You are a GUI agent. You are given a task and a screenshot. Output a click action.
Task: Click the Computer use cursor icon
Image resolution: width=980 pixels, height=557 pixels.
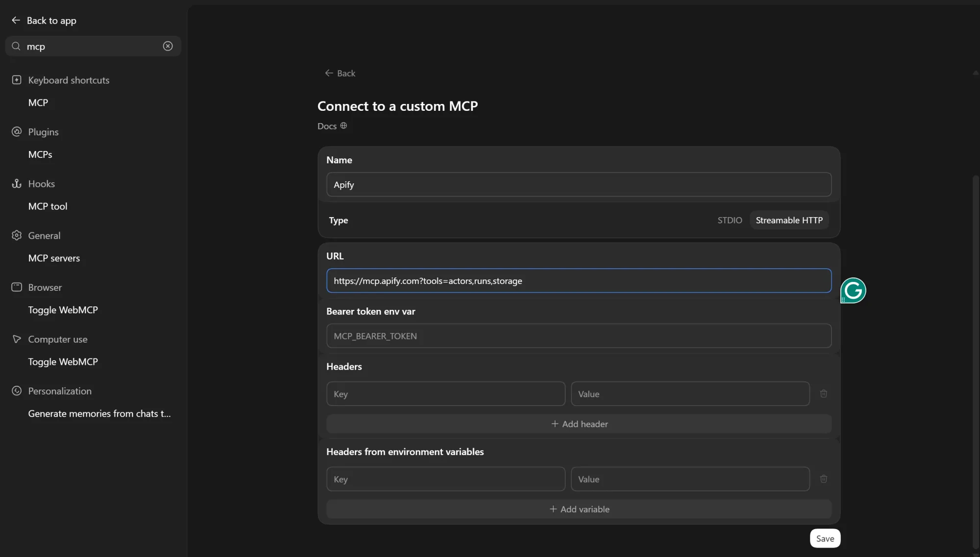click(17, 339)
